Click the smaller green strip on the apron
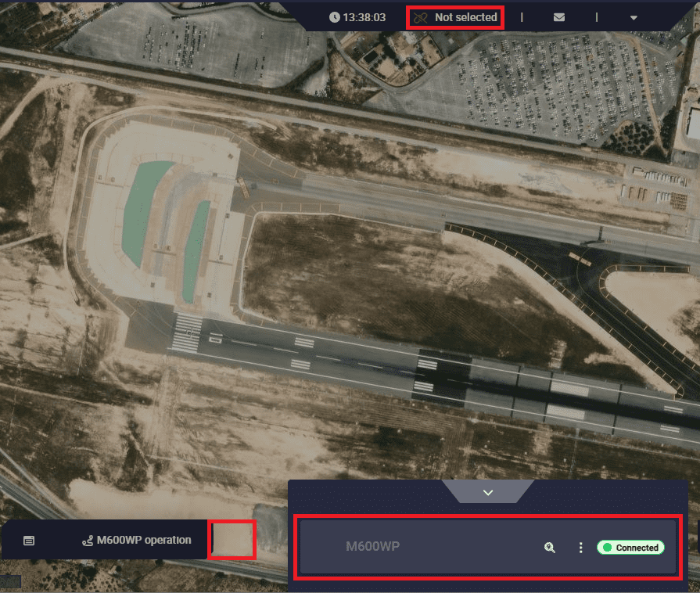700x593 pixels. click(x=196, y=250)
